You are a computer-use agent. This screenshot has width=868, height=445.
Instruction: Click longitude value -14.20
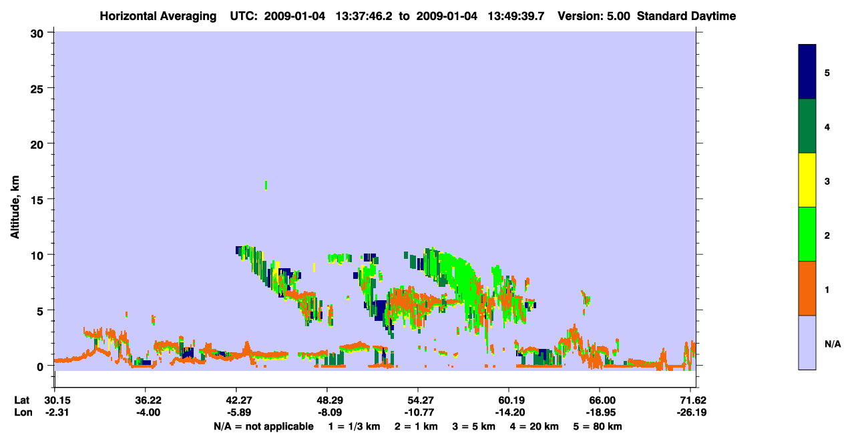509,412
